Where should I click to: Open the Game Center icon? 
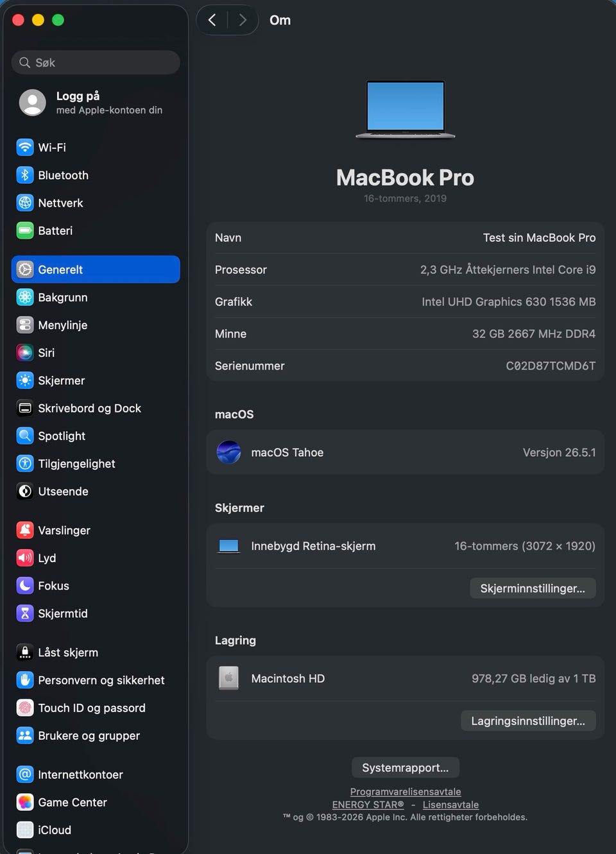pyautogui.click(x=25, y=802)
